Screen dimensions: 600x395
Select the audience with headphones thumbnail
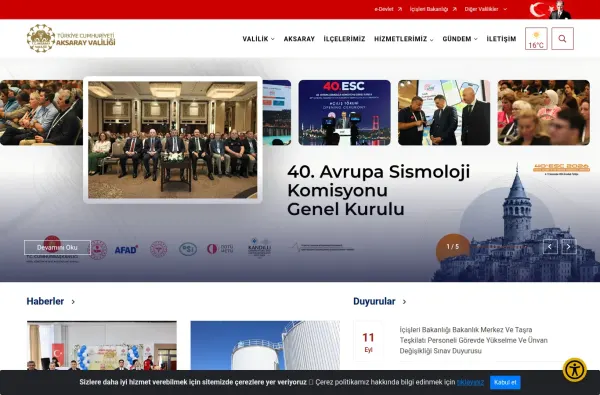(x=41, y=113)
